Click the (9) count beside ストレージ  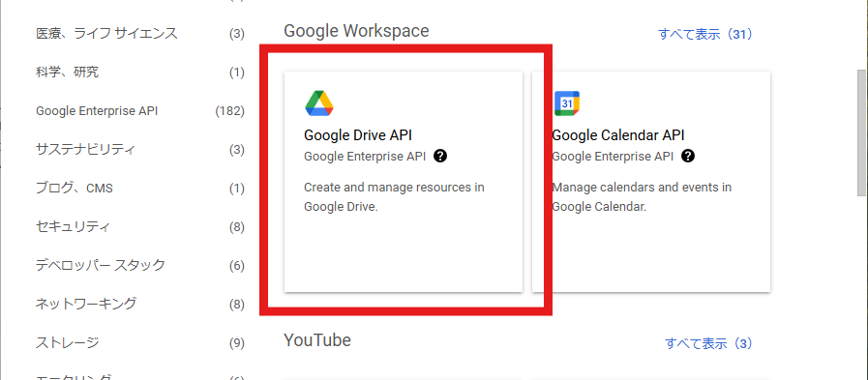pyautogui.click(x=237, y=343)
